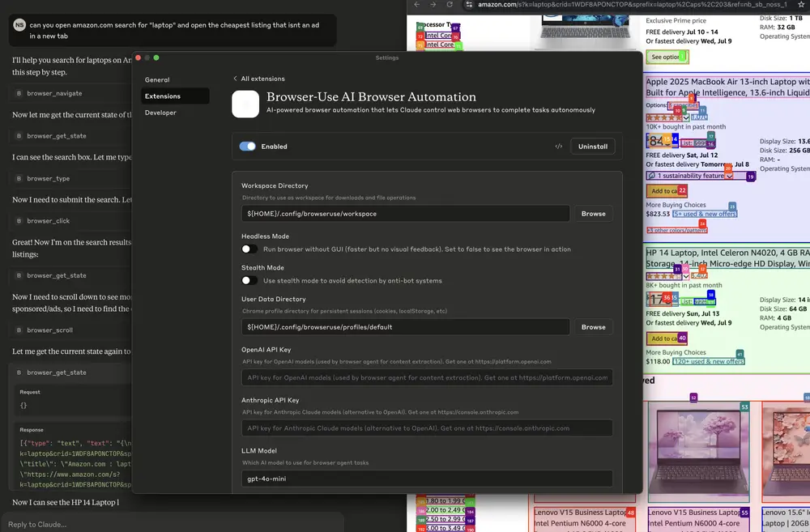Click Browse next to Workspace Directory
810x532 pixels.
coord(593,214)
